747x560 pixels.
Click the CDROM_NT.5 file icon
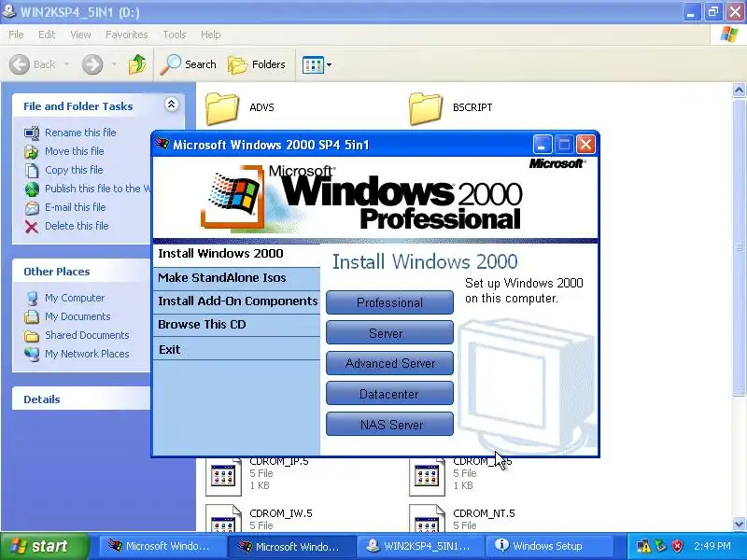pos(427,518)
